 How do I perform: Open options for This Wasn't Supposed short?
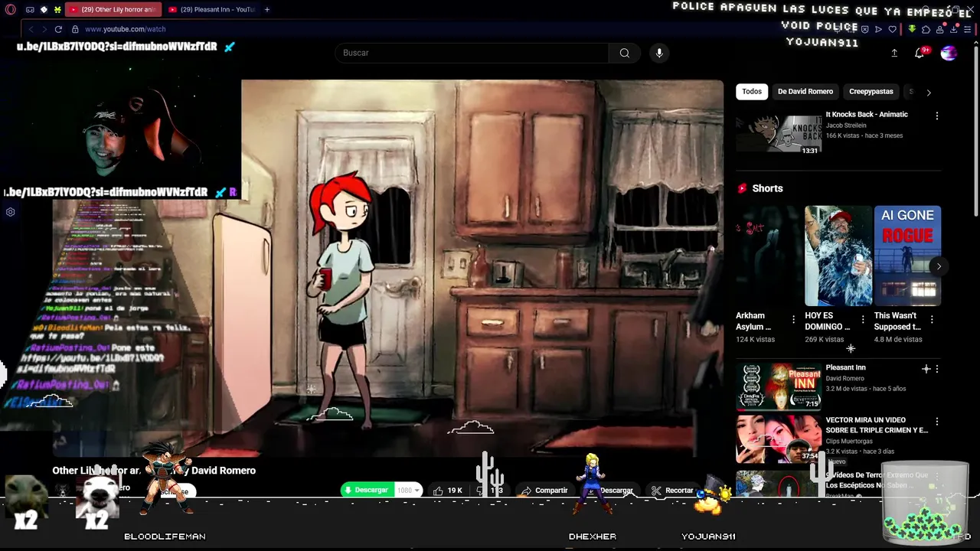[x=932, y=319]
